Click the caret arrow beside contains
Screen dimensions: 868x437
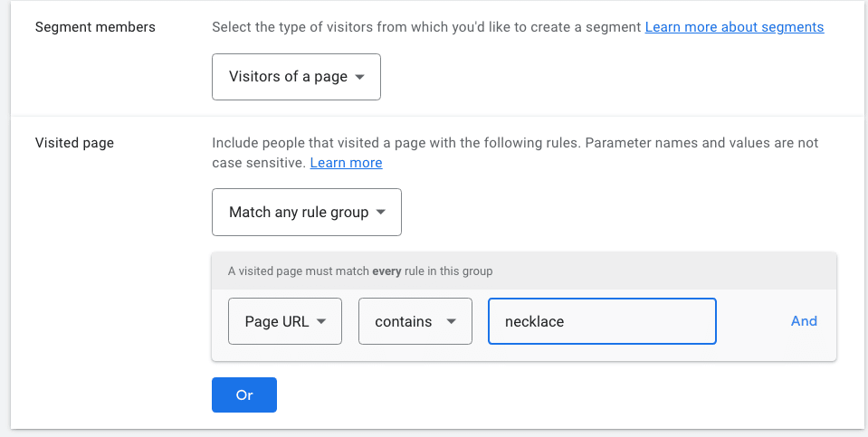tap(451, 321)
